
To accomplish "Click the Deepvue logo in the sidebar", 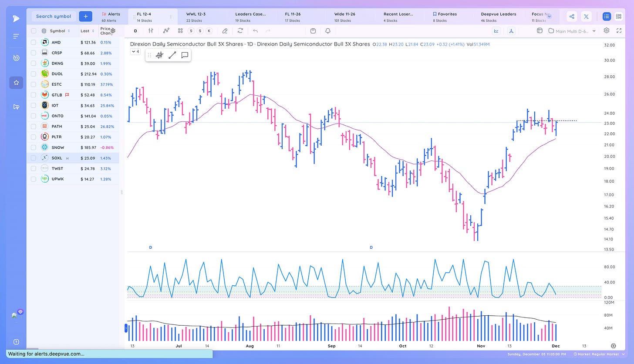I will (16, 18).
